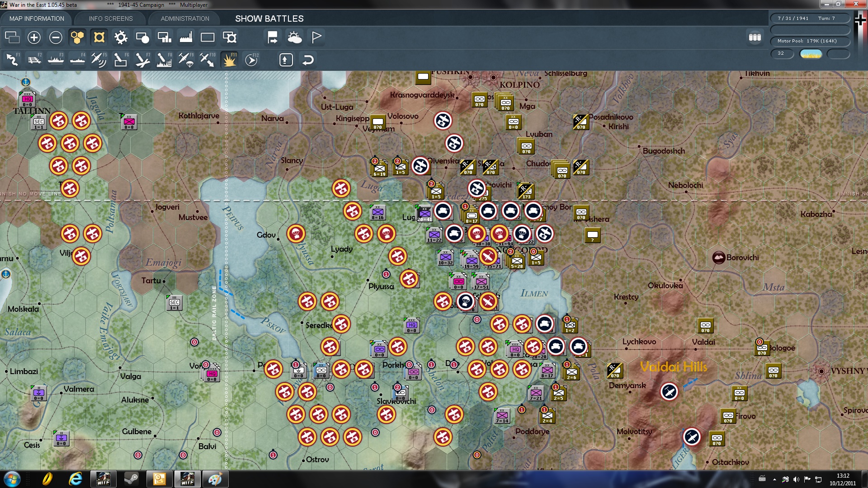The width and height of the screenshot is (868, 488).
Task: Select the F3 ship mode icon
Action: (56, 60)
